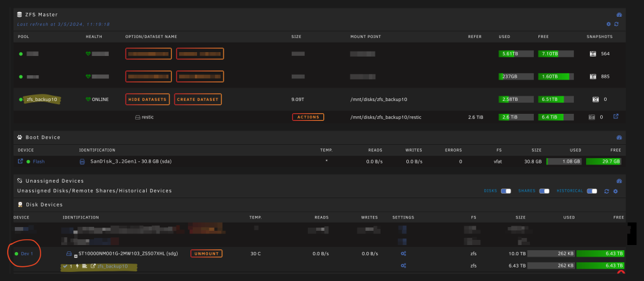
Task: Toggle the HISTORICAL switch
Action: click(x=592, y=191)
